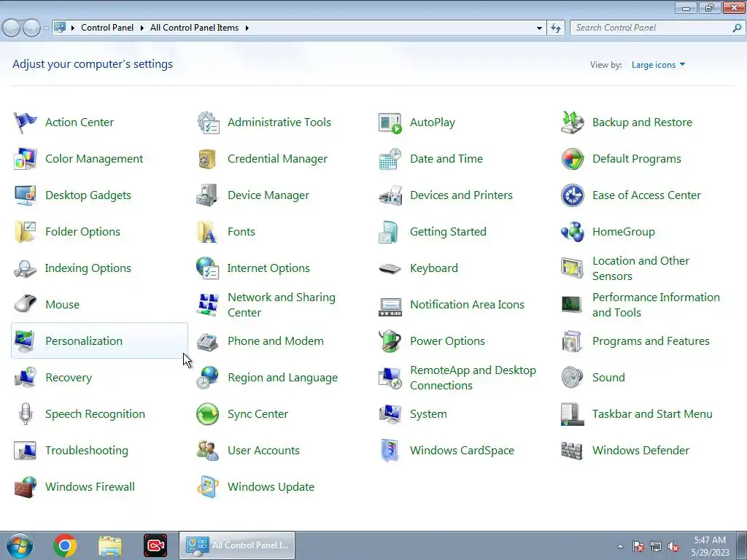Open the Sound speaker icon
This screenshot has height=560, width=747.
573,377
